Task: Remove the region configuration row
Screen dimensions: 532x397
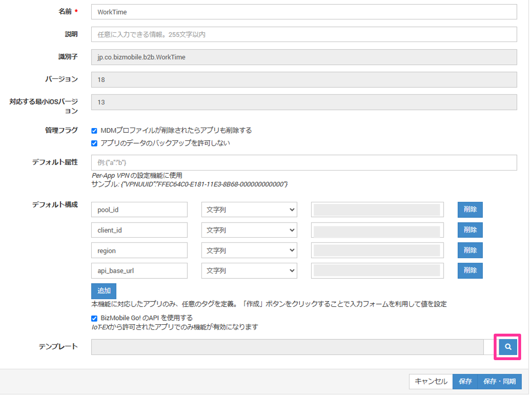Action: 470,250
